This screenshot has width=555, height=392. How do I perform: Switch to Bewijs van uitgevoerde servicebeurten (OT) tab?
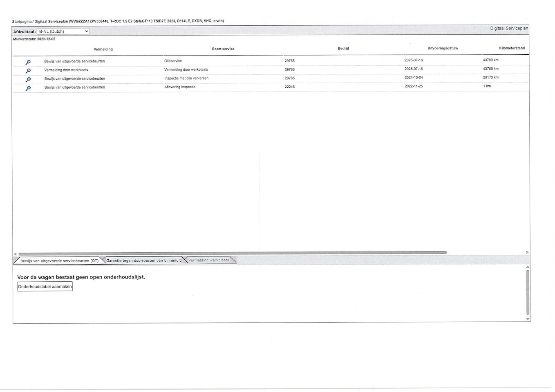pyautogui.click(x=59, y=261)
